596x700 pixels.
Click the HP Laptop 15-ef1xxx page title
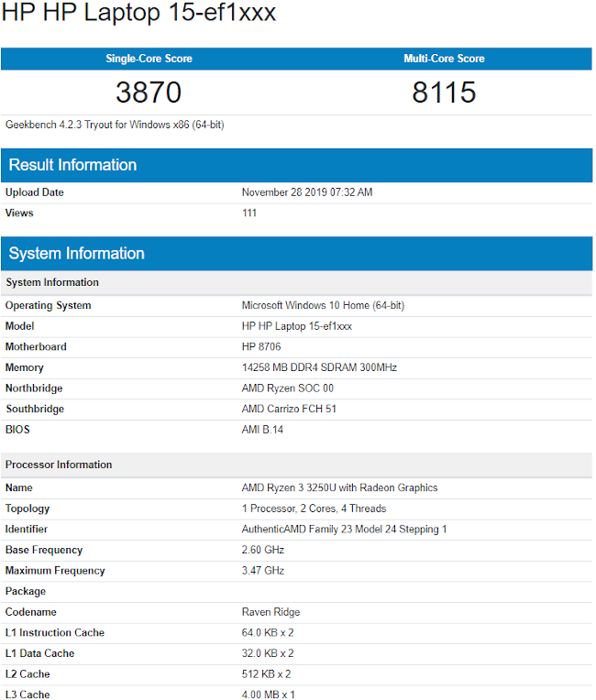[138, 14]
